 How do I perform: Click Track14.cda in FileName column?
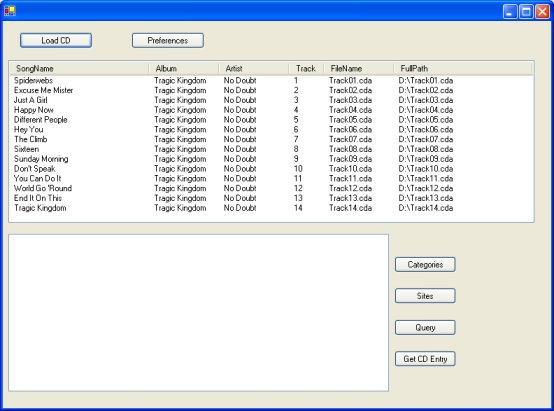pyautogui.click(x=350, y=208)
